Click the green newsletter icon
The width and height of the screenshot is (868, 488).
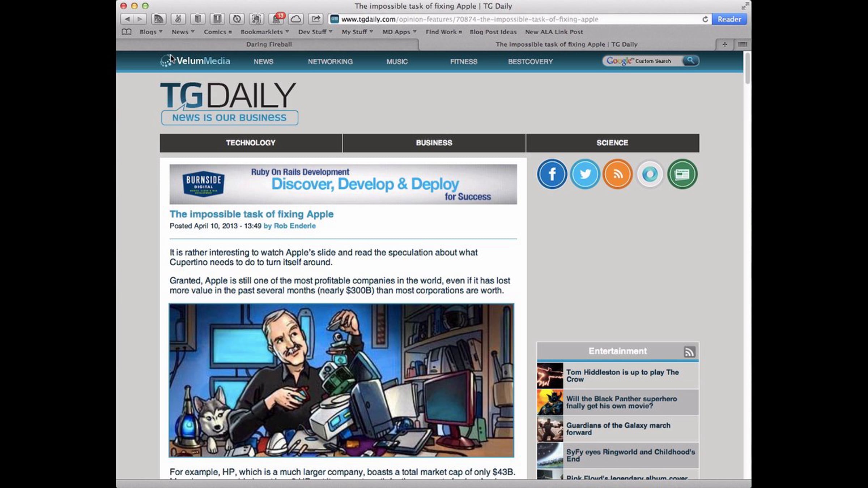click(682, 174)
